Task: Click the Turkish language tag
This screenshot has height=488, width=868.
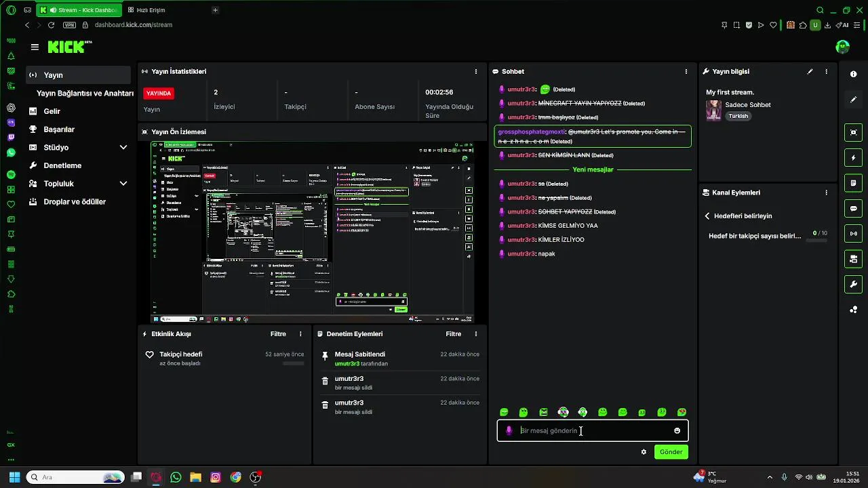Action: point(738,116)
